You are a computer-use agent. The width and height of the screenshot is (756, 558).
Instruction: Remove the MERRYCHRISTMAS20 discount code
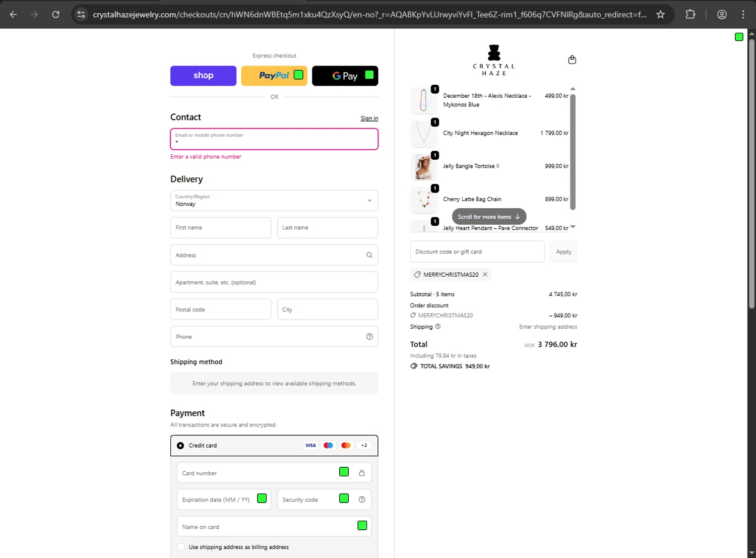(x=485, y=274)
